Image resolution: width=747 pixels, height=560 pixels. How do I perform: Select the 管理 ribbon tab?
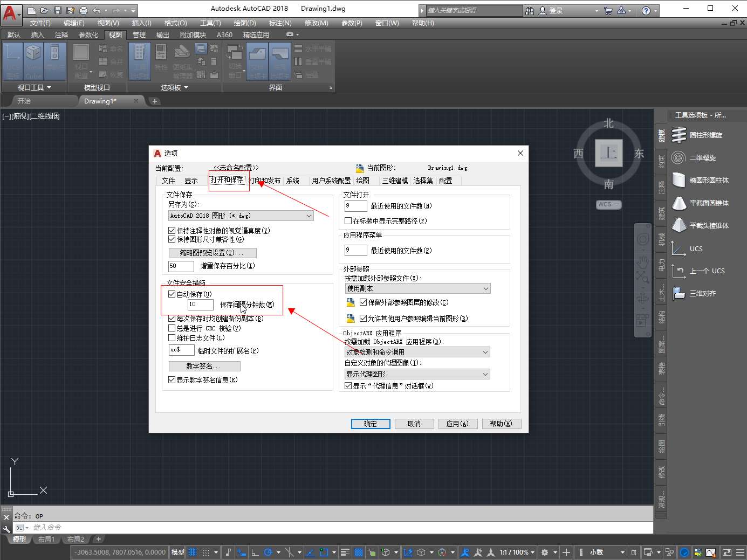click(139, 35)
